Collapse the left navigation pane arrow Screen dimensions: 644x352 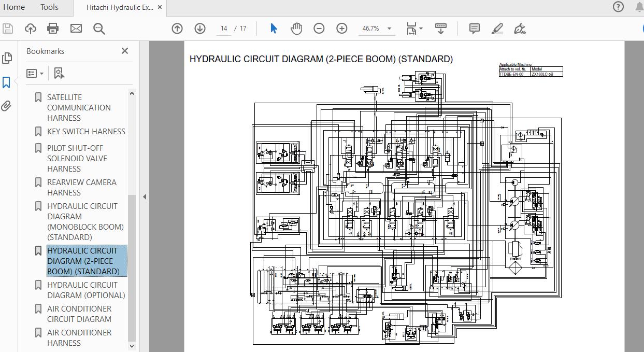coord(145,196)
